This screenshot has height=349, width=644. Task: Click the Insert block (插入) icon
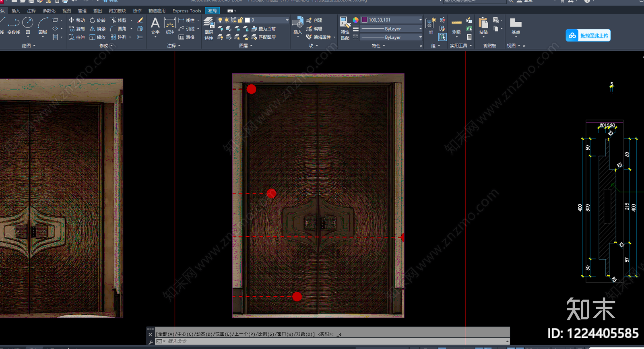coord(297,26)
